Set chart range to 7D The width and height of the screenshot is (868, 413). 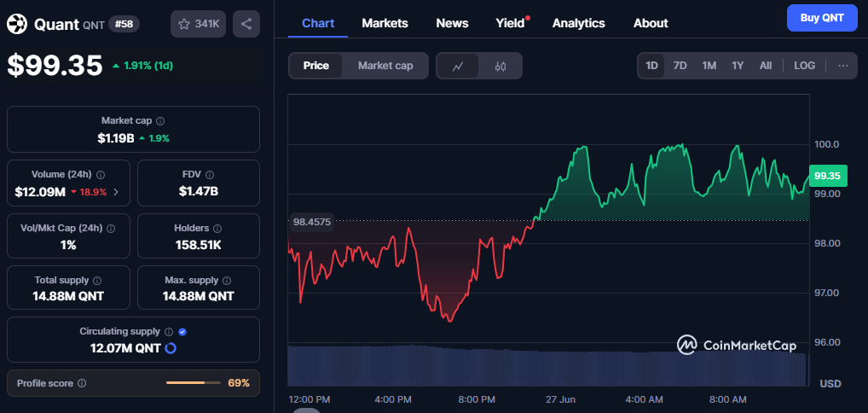(x=680, y=66)
